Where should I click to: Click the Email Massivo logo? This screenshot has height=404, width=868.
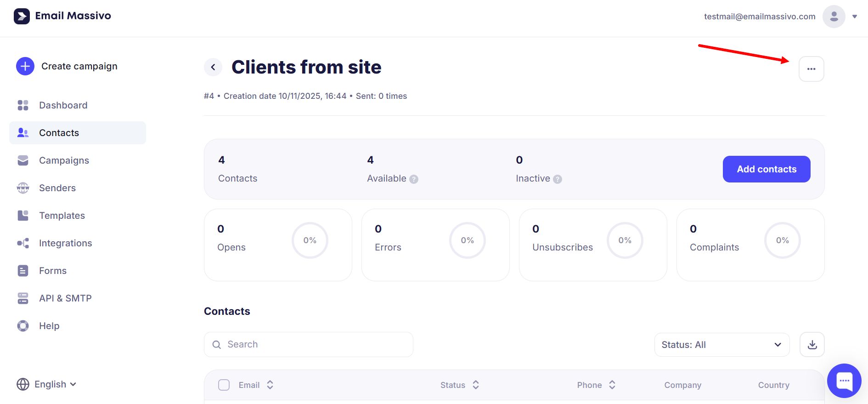click(62, 16)
